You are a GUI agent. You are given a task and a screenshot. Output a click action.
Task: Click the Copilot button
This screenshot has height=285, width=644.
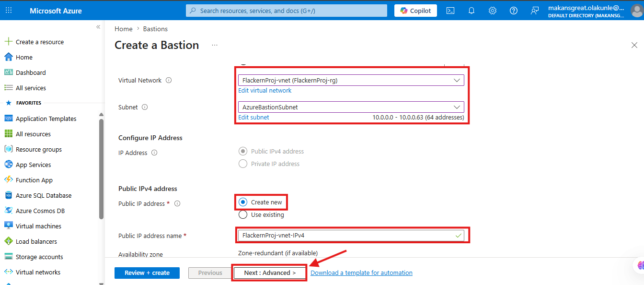tap(415, 11)
